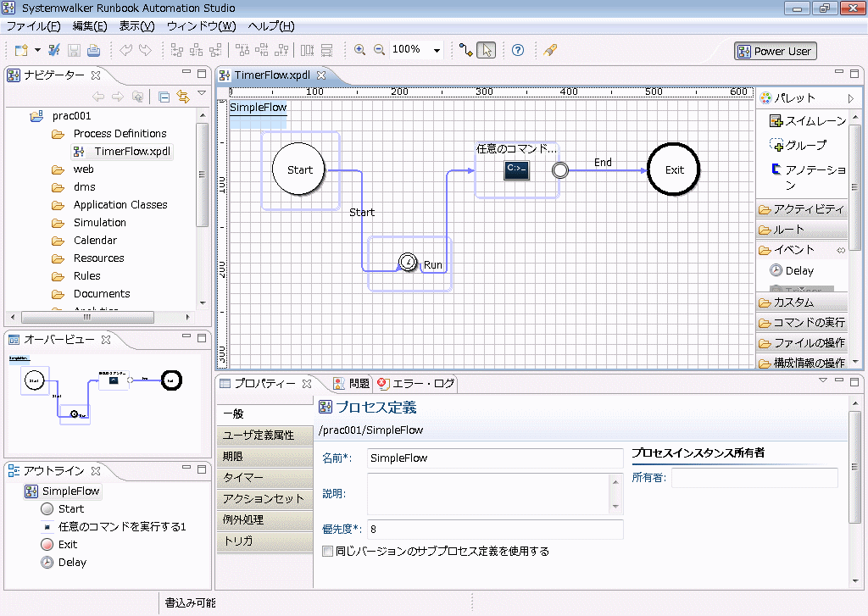
Task: Collapse the イベント palette drawer
Action: coord(802,250)
